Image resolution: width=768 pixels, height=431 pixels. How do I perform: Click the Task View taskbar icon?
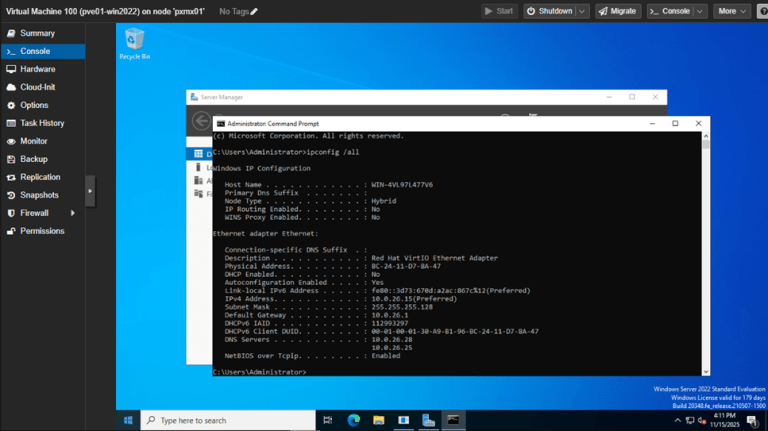click(x=328, y=420)
